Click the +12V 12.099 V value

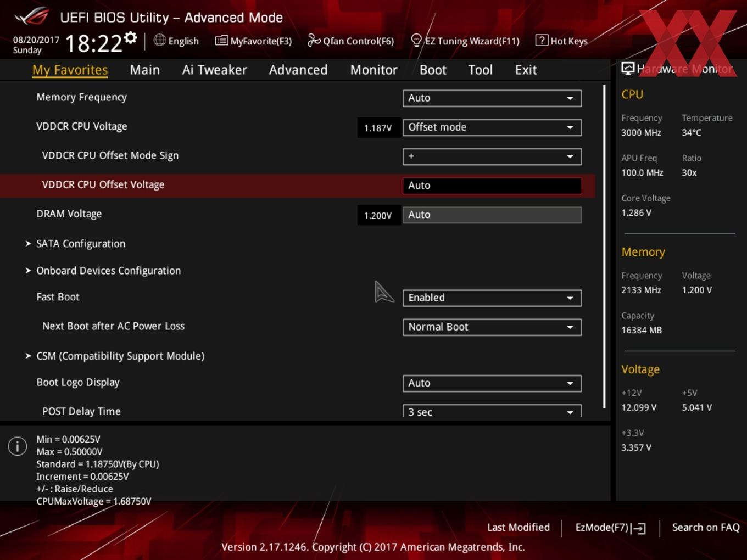click(x=639, y=408)
